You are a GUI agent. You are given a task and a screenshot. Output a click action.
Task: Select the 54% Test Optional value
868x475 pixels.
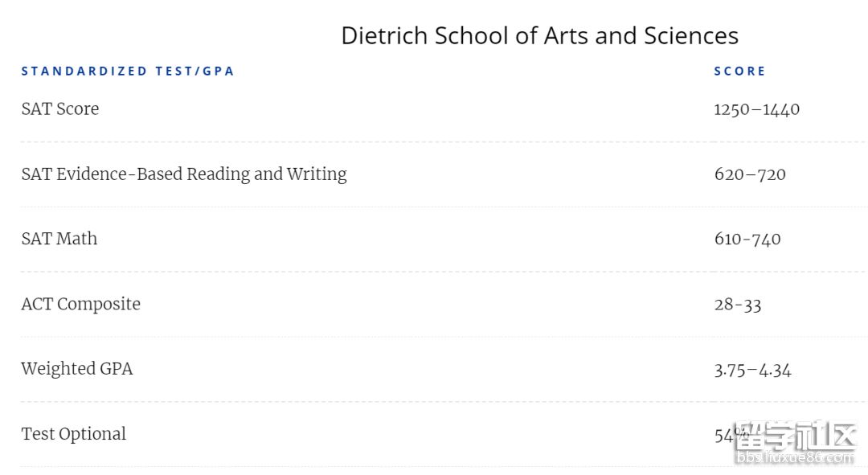(x=730, y=435)
